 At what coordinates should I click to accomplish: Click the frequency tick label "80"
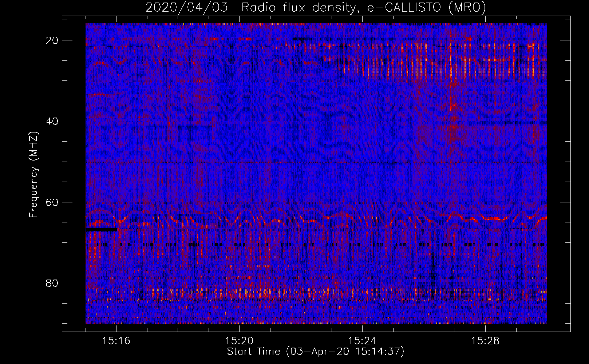[x=52, y=283]
